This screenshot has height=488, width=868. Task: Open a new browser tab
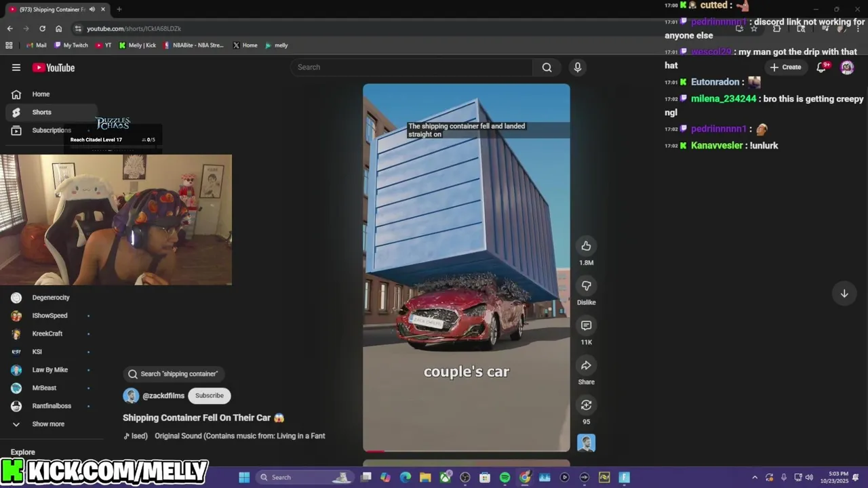[x=119, y=9]
